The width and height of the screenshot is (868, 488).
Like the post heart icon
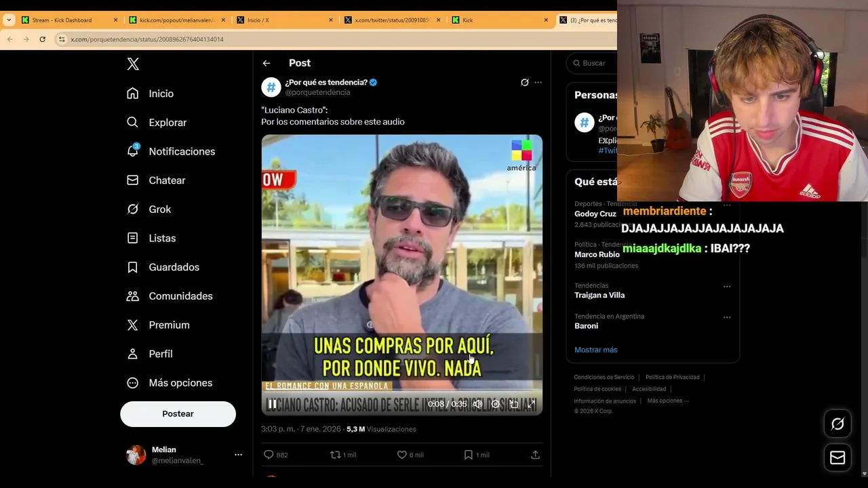click(401, 455)
